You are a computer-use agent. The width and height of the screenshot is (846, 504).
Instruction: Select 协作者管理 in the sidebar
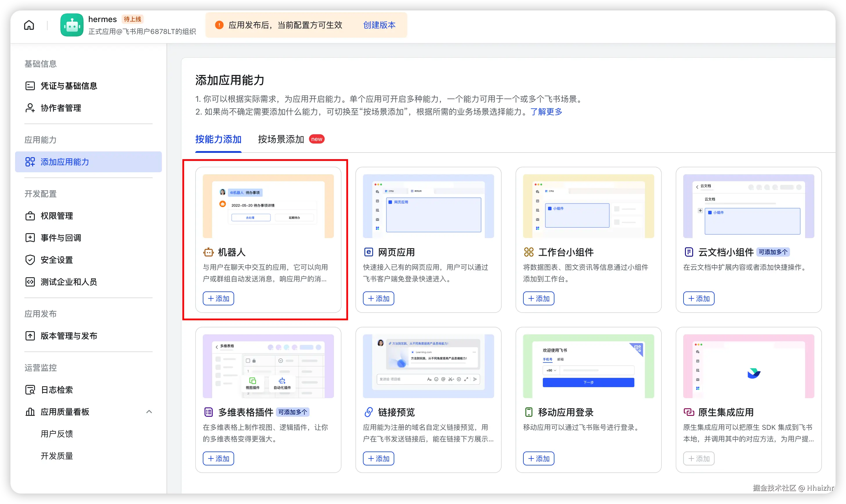coord(60,108)
